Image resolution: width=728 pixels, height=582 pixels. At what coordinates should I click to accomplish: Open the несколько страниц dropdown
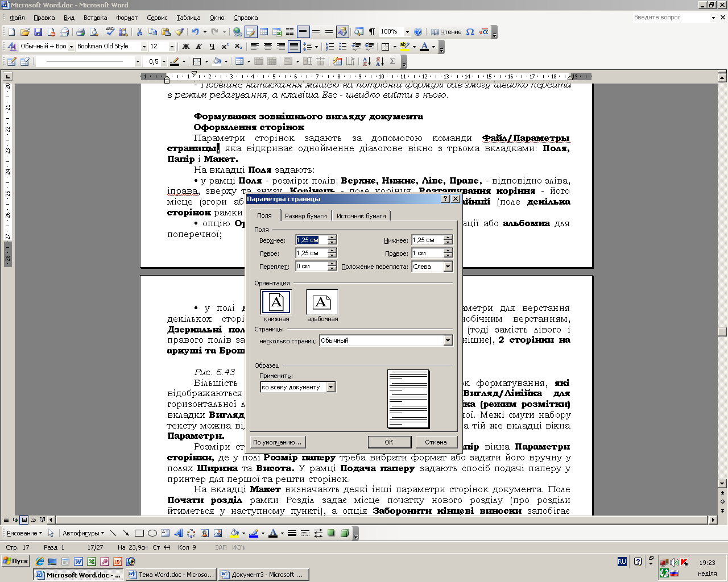pyautogui.click(x=448, y=340)
